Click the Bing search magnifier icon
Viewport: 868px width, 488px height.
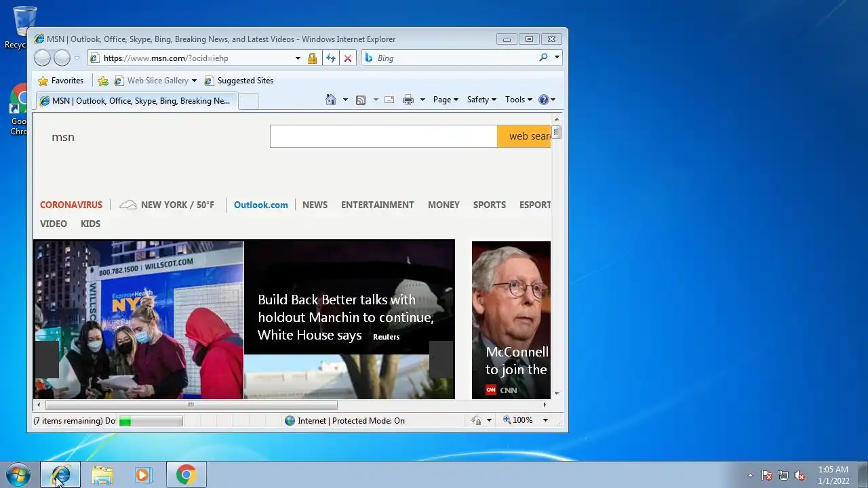543,58
